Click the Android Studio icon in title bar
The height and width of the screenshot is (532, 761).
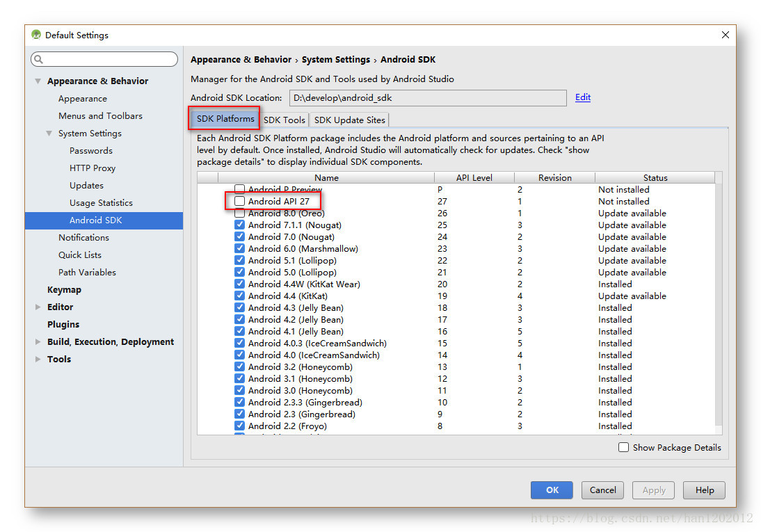(x=36, y=35)
